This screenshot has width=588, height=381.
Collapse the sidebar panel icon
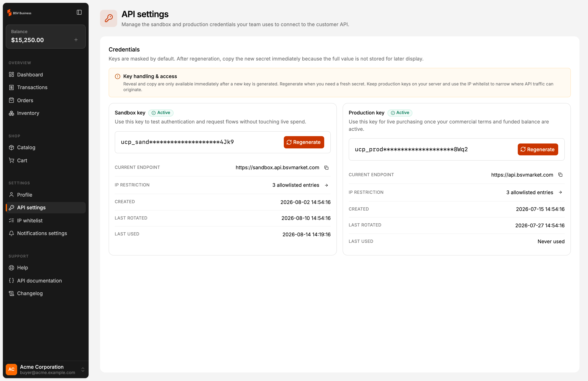(79, 12)
